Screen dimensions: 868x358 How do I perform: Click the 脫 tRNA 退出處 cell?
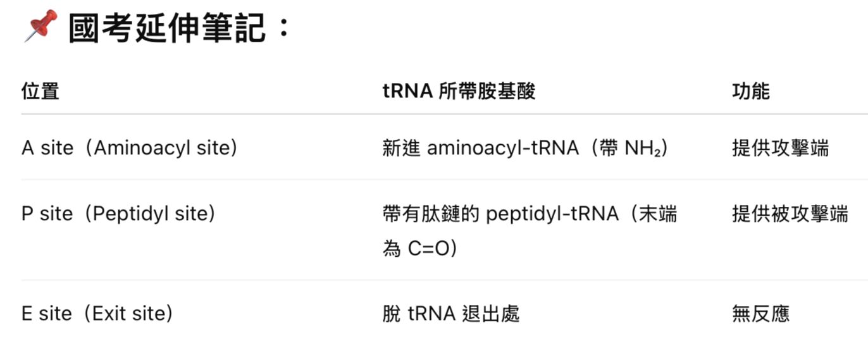450,314
